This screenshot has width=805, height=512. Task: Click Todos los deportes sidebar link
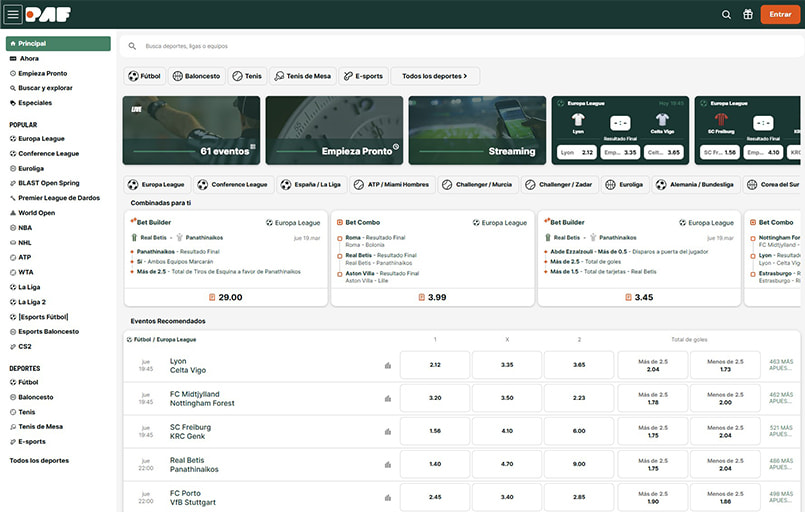[39, 460]
